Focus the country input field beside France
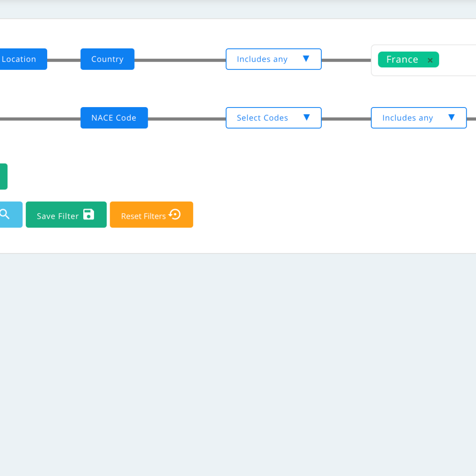476x476 pixels. pos(458,60)
